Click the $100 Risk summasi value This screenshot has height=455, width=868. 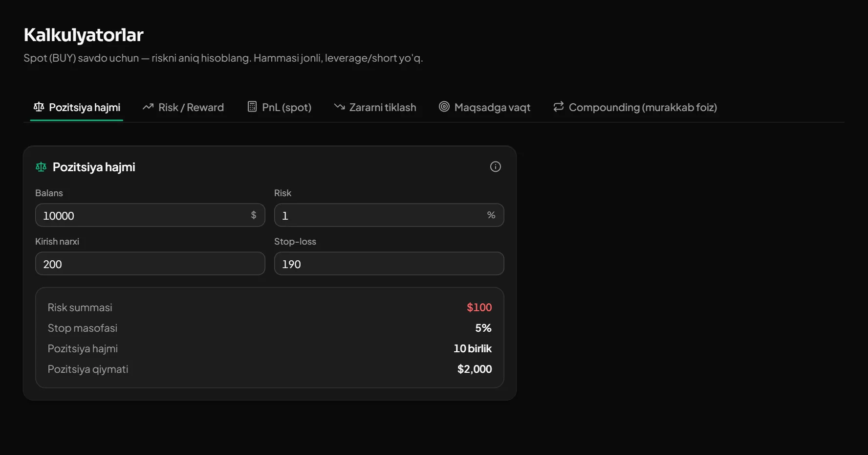pos(479,307)
